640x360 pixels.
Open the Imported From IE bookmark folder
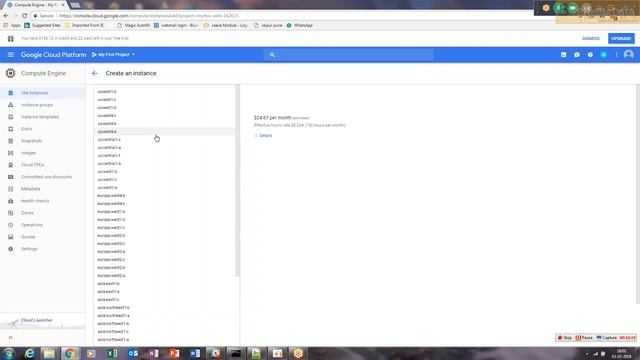click(x=84, y=25)
